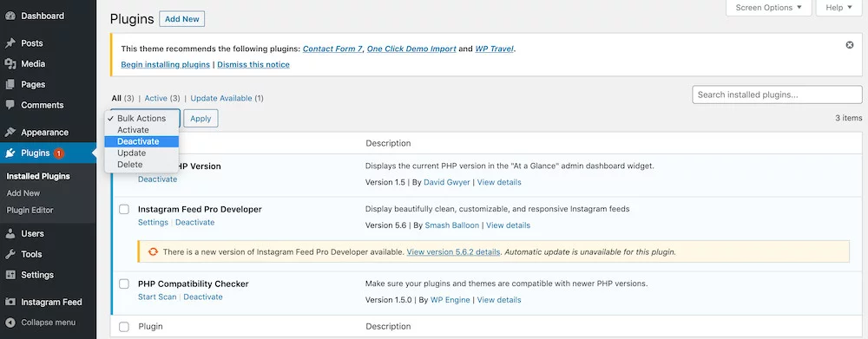Click the Instagram Feed camera icon
The width and height of the screenshot is (868, 339).
tap(10, 302)
